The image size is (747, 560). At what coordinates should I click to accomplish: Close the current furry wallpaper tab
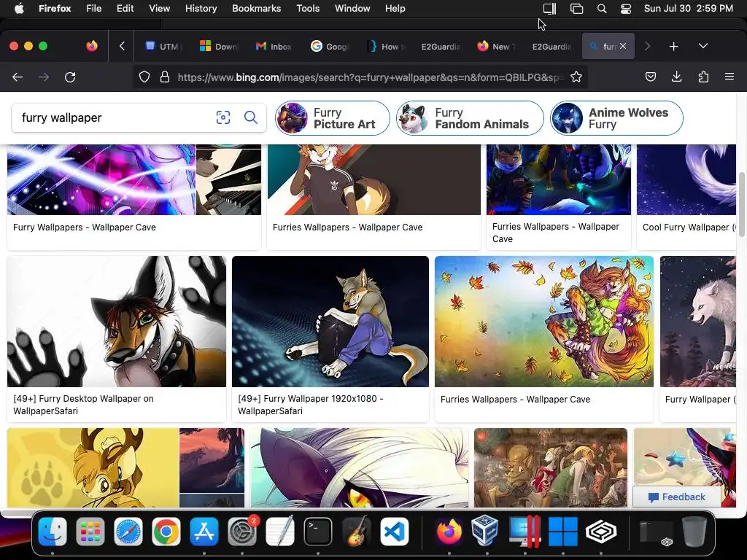pos(623,46)
